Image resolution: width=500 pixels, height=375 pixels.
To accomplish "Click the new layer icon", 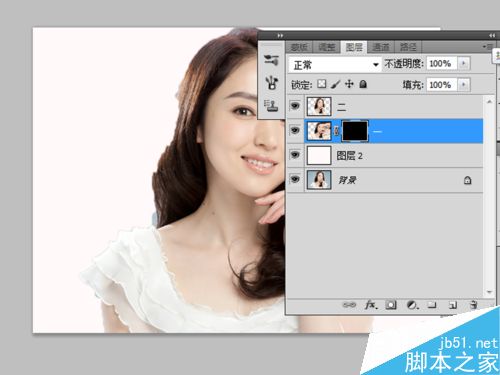I will click(x=453, y=305).
